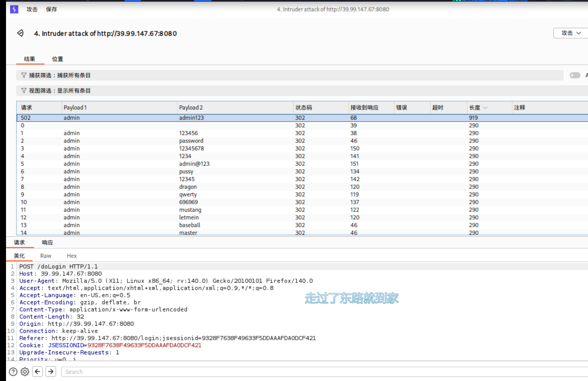Image resolution: width=588 pixels, height=381 pixels.
Task: Select the Raw view tab
Action: pyautogui.click(x=46, y=256)
